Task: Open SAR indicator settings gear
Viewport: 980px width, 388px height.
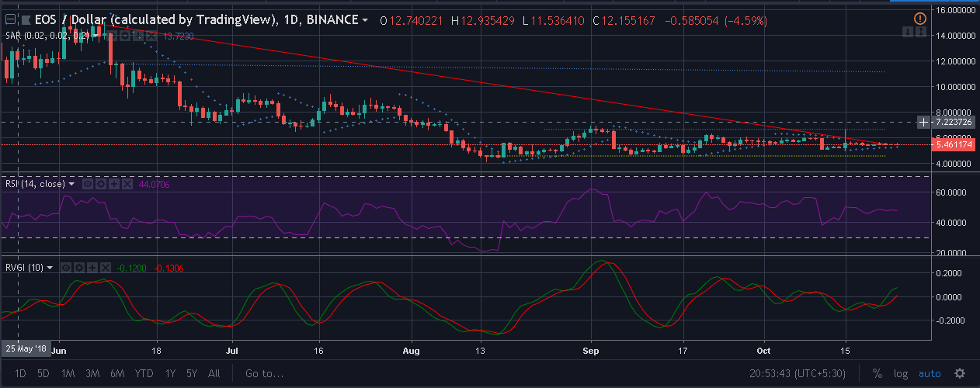Action: pyautogui.click(x=126, y=36)
